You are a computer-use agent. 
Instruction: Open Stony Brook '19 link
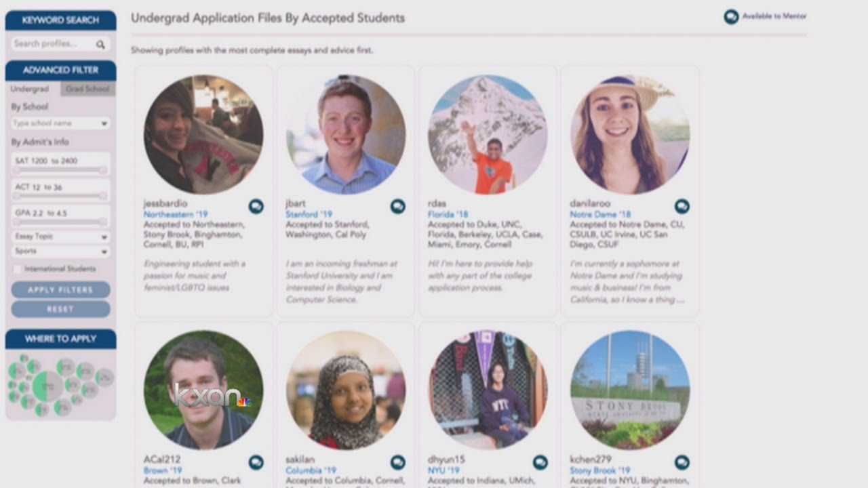pos(600,470)
